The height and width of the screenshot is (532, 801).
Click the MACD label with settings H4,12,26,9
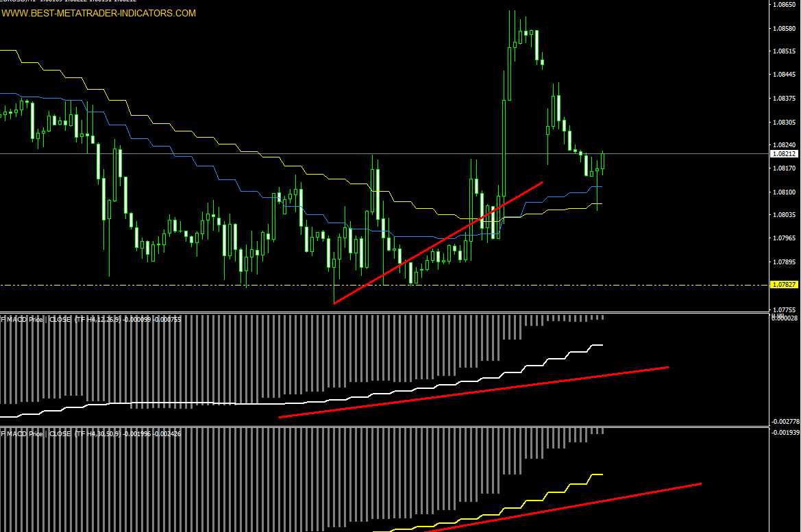[91, 320]
